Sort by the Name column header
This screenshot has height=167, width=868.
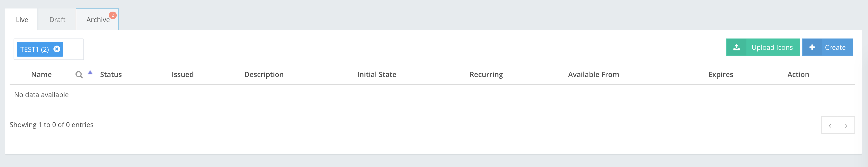pos(42,74)
